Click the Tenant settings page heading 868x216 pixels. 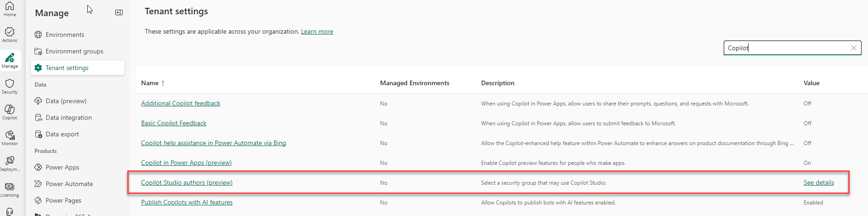(x=176, y=12)
